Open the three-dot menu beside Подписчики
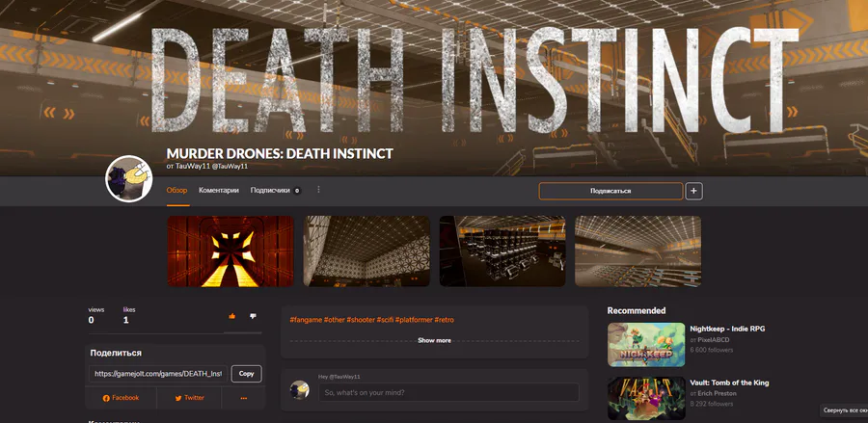Viewport: 868px width, 423px height. coord(318,190)
